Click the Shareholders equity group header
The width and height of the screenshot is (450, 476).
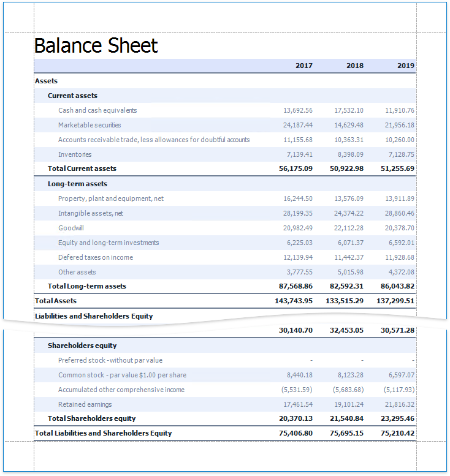82,346
